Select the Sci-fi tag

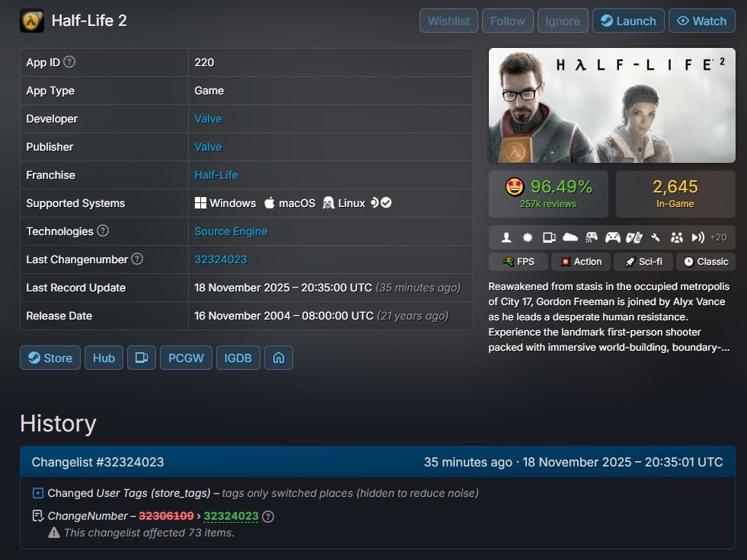point(643,262)
